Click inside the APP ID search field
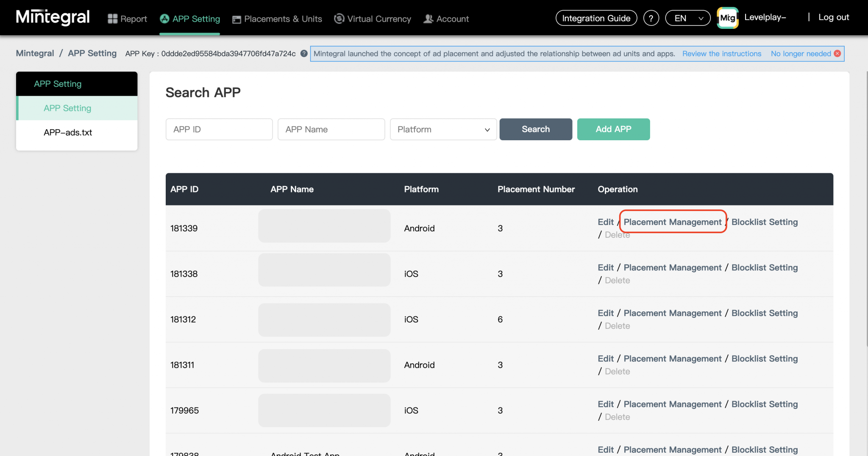 point(219,129)
